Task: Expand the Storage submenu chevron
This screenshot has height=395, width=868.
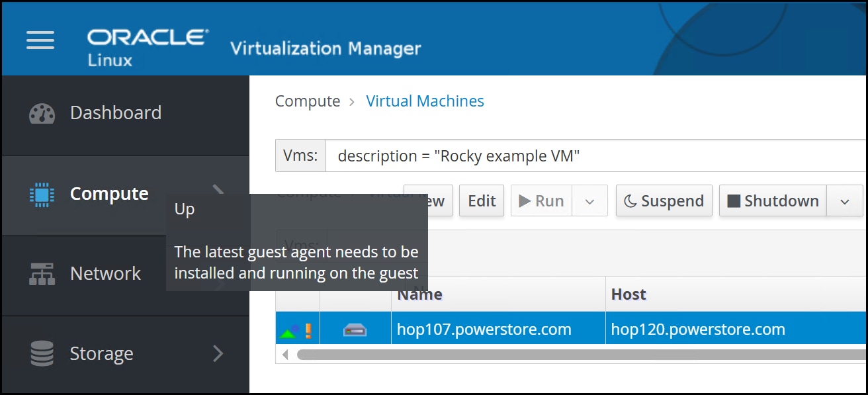Action: (218, 354)
